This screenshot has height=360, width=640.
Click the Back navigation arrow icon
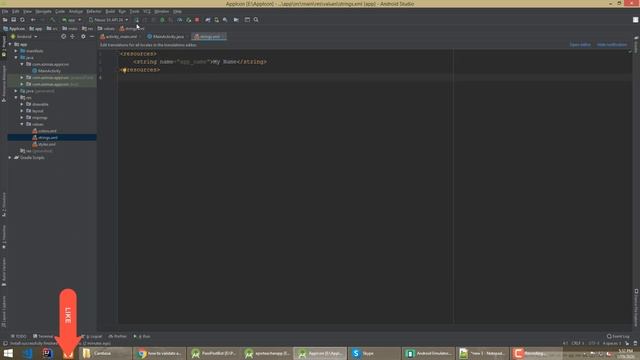click(x=33, y=20)
